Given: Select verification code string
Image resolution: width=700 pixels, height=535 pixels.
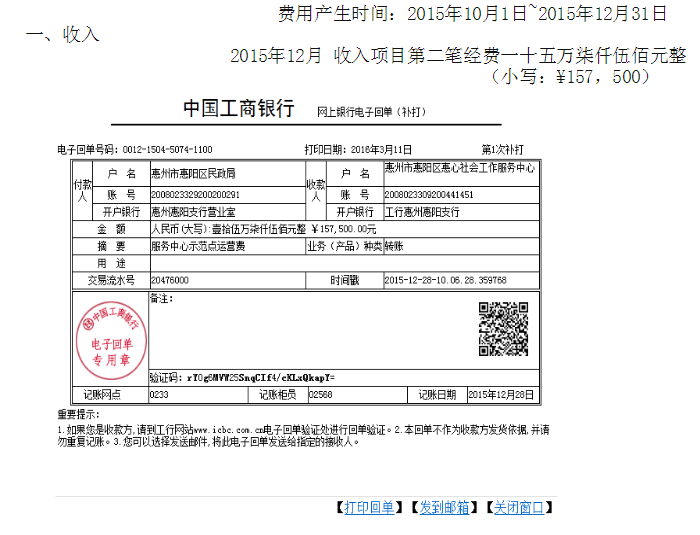Looking at the screenshot, I should point(261,378).
